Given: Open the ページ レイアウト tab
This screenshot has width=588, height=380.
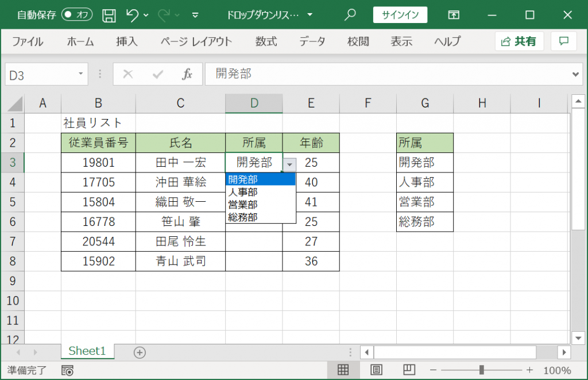Looking at the screenshot, I should coord(196,41).
